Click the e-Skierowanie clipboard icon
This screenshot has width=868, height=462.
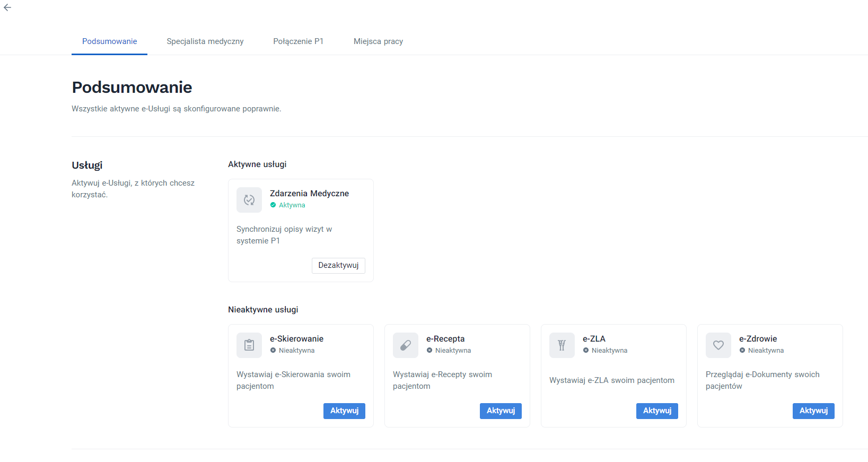pyautogui.click(x=249, y=345)
